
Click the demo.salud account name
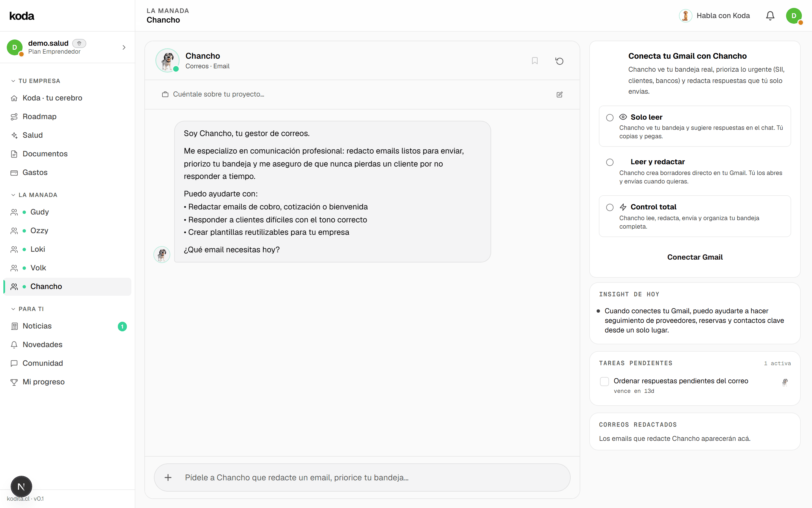click(x=48, y=43)
